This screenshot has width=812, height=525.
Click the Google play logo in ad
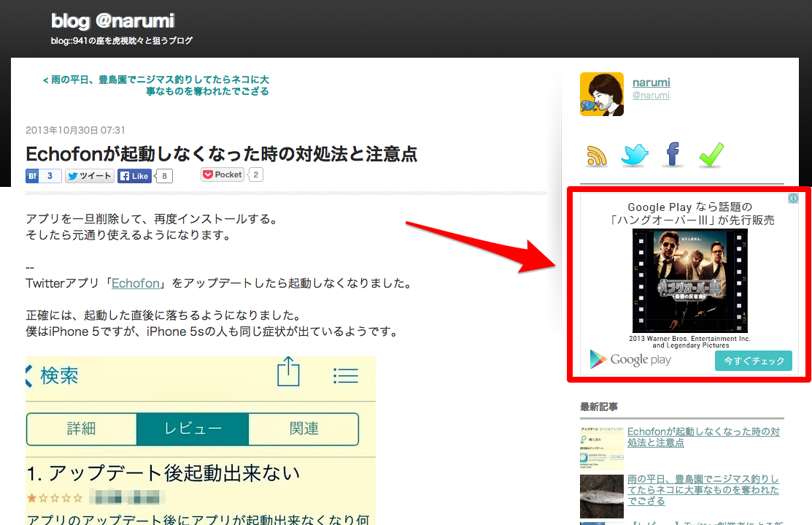pos(630,359)
